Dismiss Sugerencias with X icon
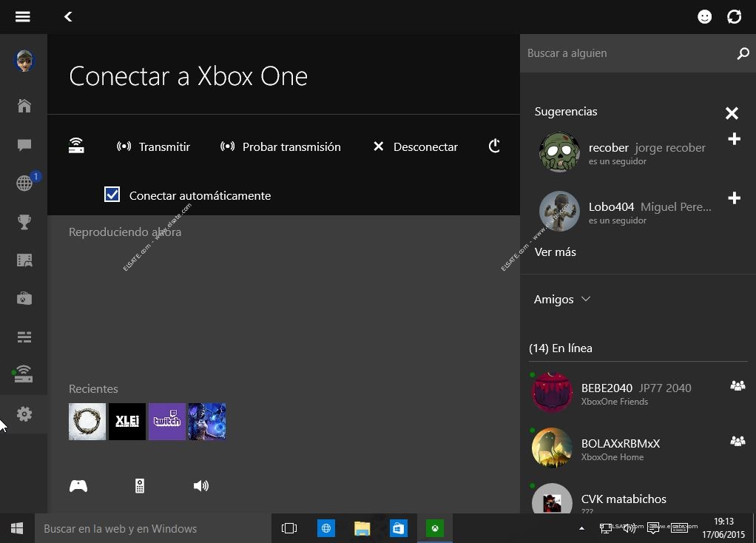Screen dimensions: 756x543 [x=732, y=113]
